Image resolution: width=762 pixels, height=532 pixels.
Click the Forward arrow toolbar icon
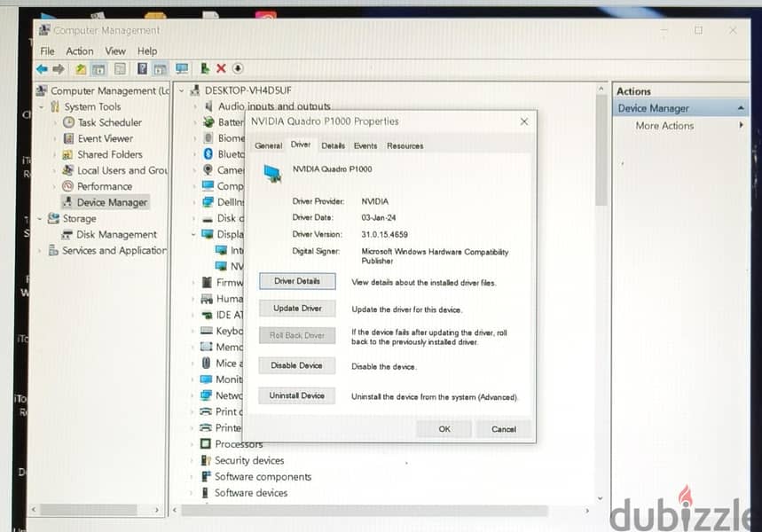pyautogui.click(x=59, y=69)
